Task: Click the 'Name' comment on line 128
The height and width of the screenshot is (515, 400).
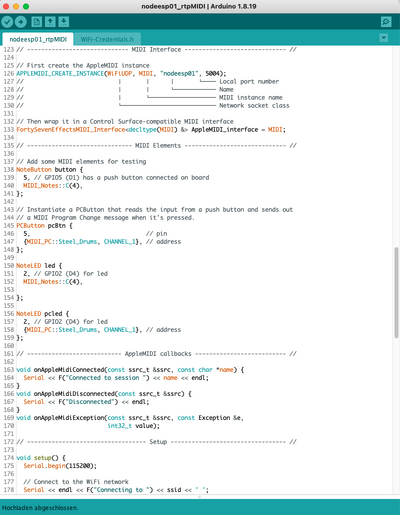Action: click(x=226, y=89)
